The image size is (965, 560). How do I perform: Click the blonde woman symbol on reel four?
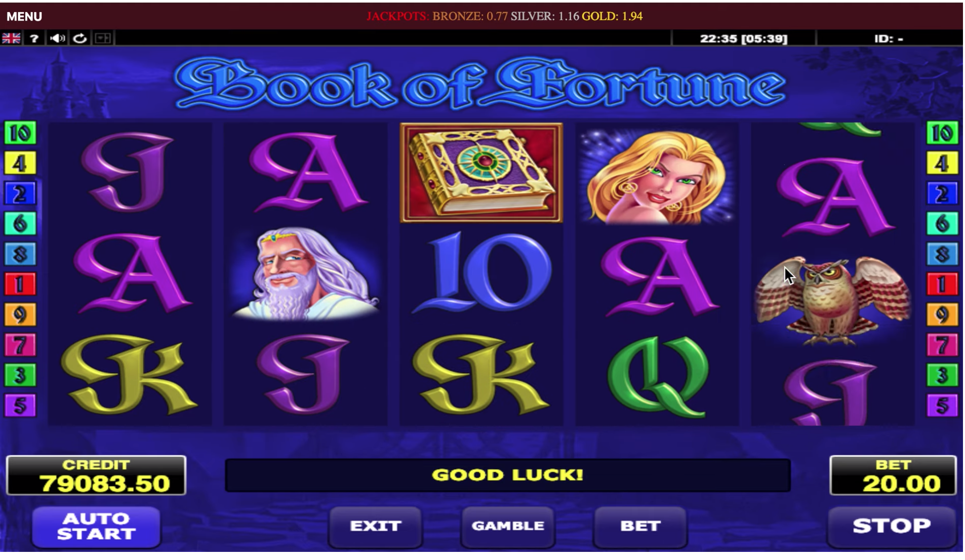pyautogui.click(x=657, y=176)
